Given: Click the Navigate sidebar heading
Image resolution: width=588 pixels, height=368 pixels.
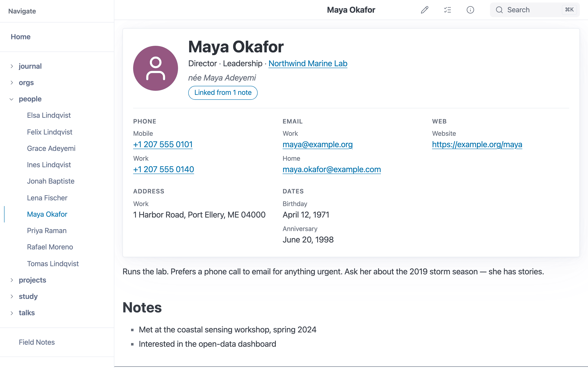Looking at the screenshot, I should [x=22, y=11].
